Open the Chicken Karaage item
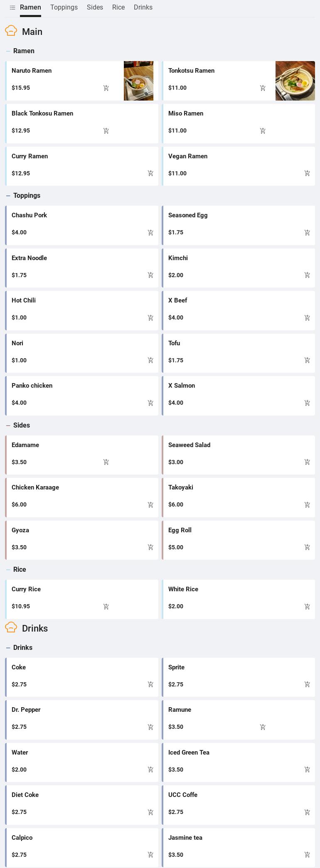The image size is (320, 868). pyautogui.click(x=35, y=487)
